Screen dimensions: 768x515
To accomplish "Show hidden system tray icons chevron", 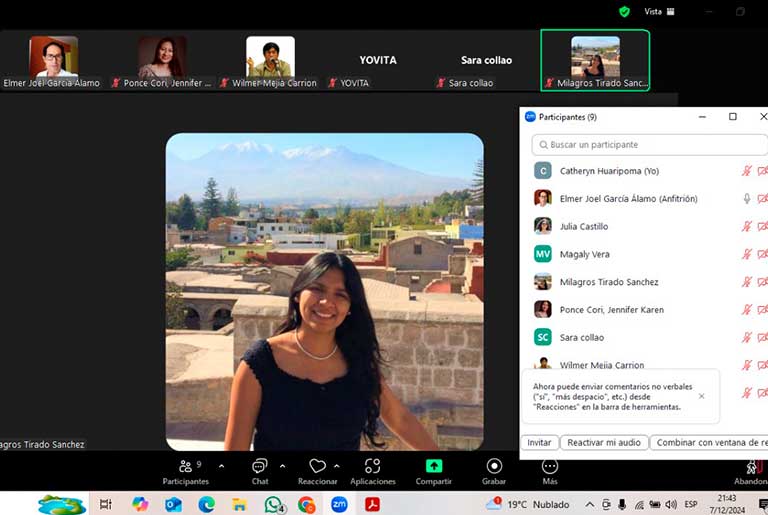I will tap(590, 504).
